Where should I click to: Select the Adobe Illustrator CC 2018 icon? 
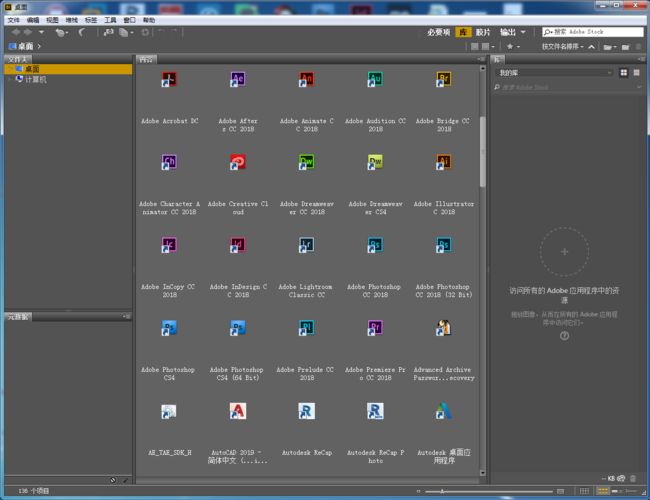[444, 162]
